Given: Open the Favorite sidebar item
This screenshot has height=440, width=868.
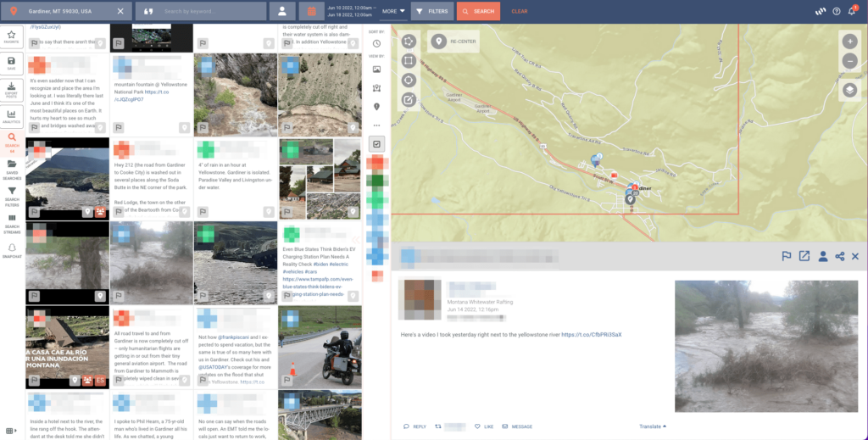Looking at the screenshot, I should point(12,37).
